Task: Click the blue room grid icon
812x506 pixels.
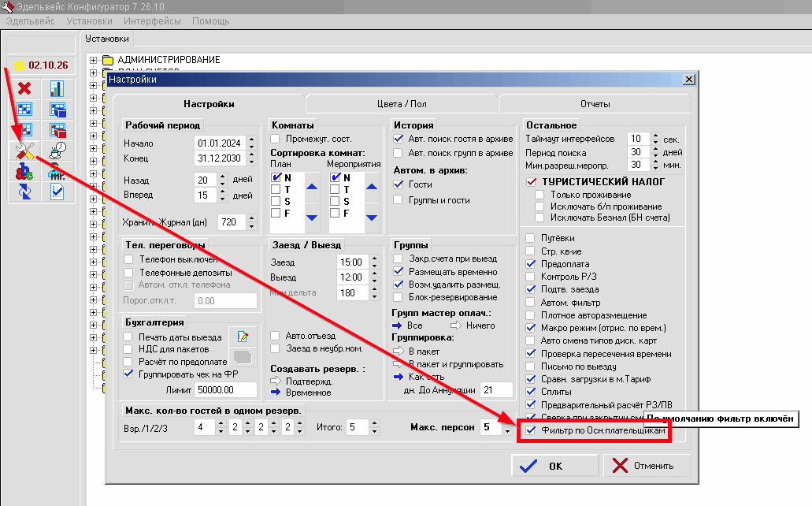Action: (24, 110)
